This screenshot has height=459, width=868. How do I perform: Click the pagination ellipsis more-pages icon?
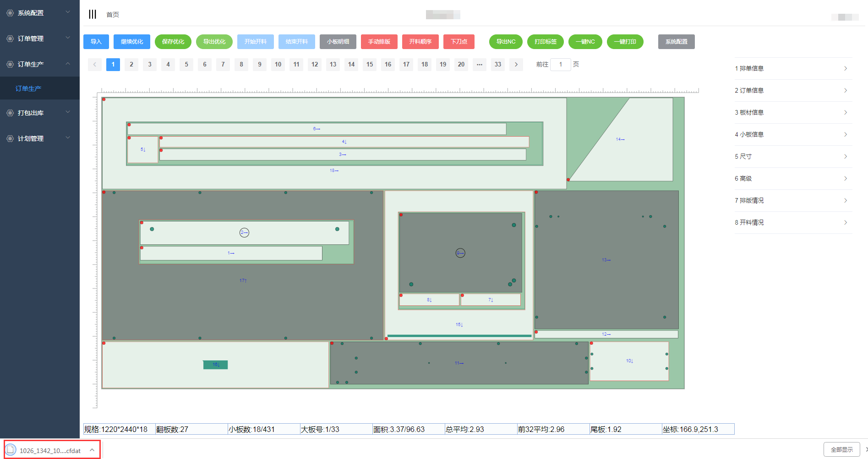point(479,65)
